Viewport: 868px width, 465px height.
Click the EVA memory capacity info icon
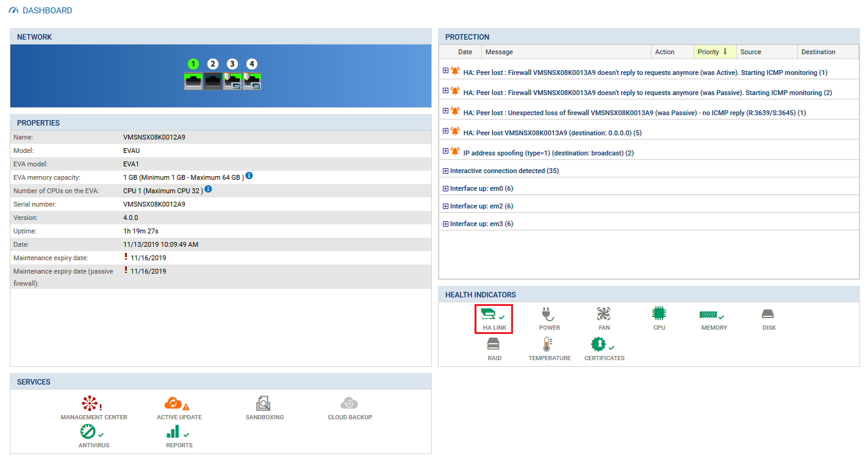[249, 176]
